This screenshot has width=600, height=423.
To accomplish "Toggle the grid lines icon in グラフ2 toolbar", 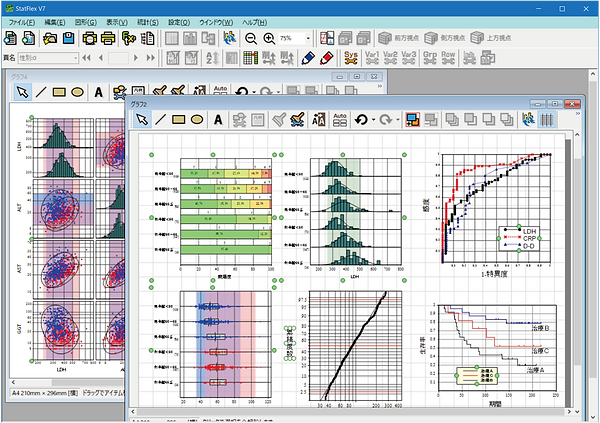I will pos(546,119).
